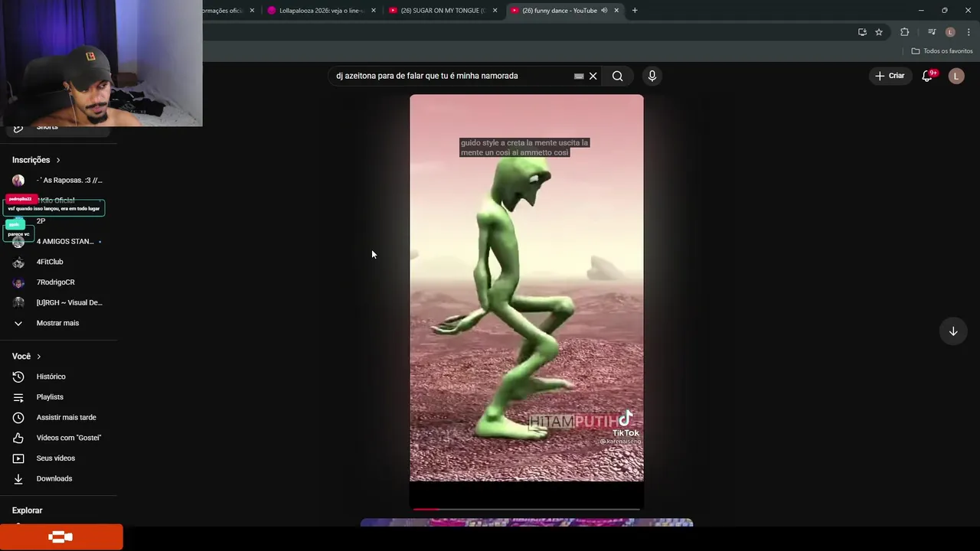Click the 7RodrigoCR channel name
This screenshot has width=980, height=551.
coord(56,282)
